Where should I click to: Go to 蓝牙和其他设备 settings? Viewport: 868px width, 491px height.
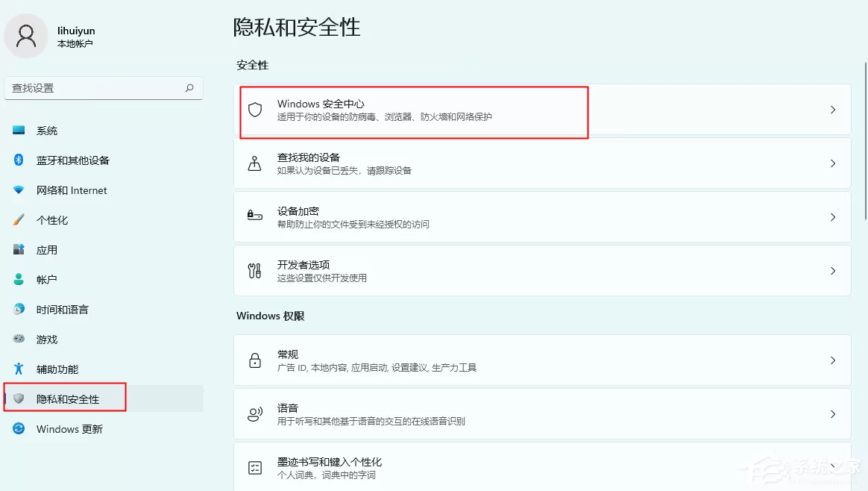click(x=104, y=160)
